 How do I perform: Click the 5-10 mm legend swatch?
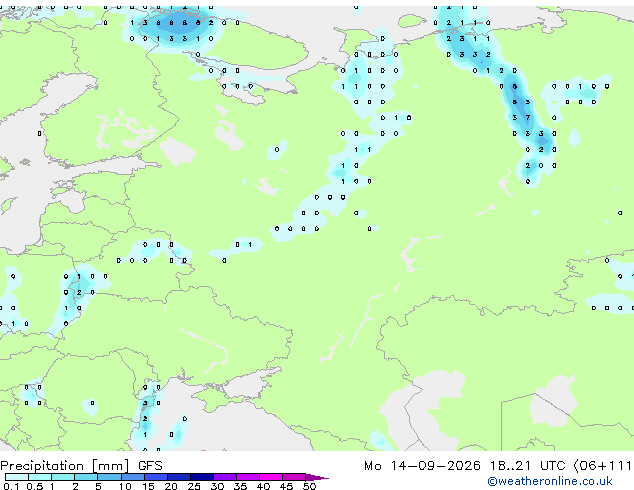click(x=110, y=477)
